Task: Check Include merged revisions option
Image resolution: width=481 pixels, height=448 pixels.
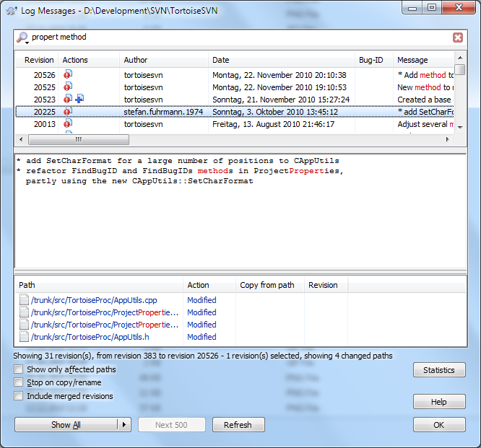Action: pyautogui.click(x=18, y=396)
